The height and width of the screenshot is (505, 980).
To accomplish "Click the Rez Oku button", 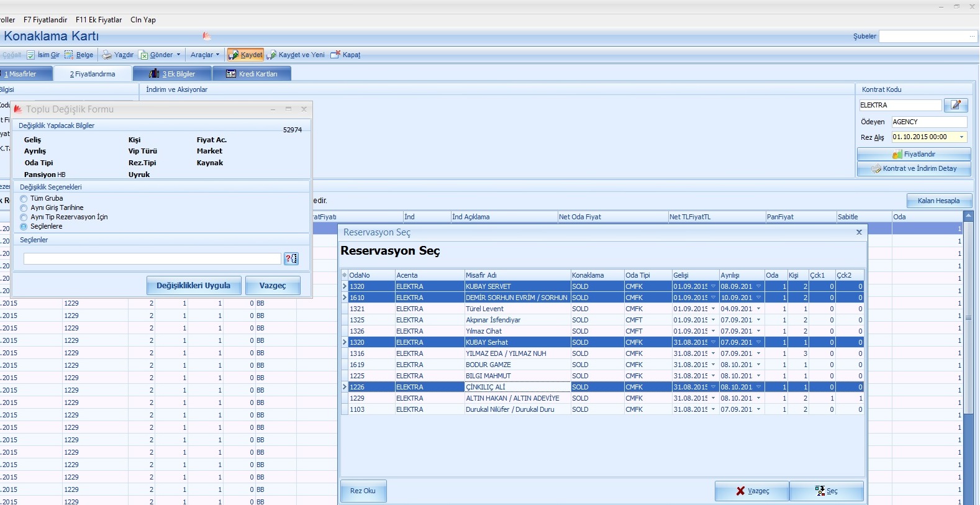I will point(363,491).
